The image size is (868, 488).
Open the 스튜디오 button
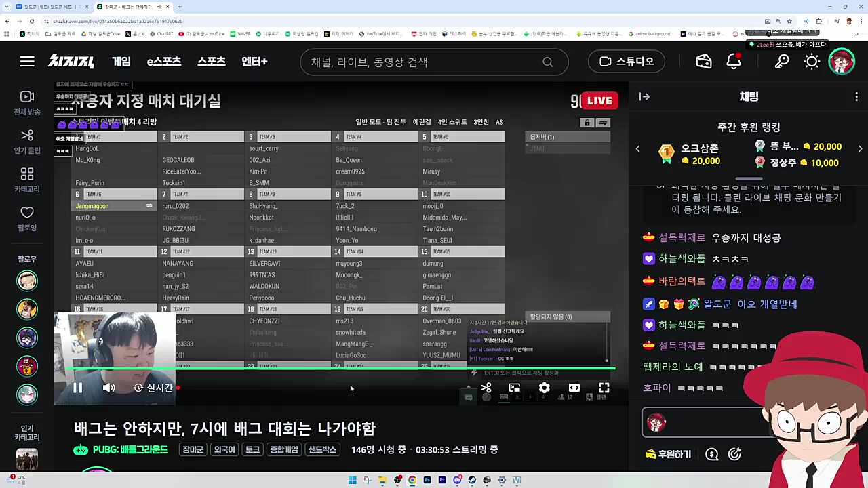[x=626, y=62]
